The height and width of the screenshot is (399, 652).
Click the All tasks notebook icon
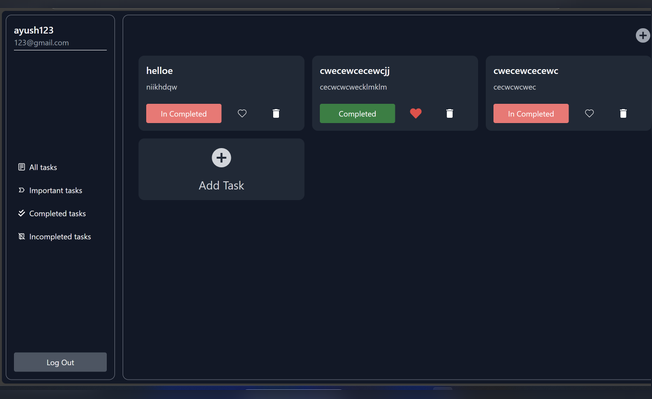[21, 167]
